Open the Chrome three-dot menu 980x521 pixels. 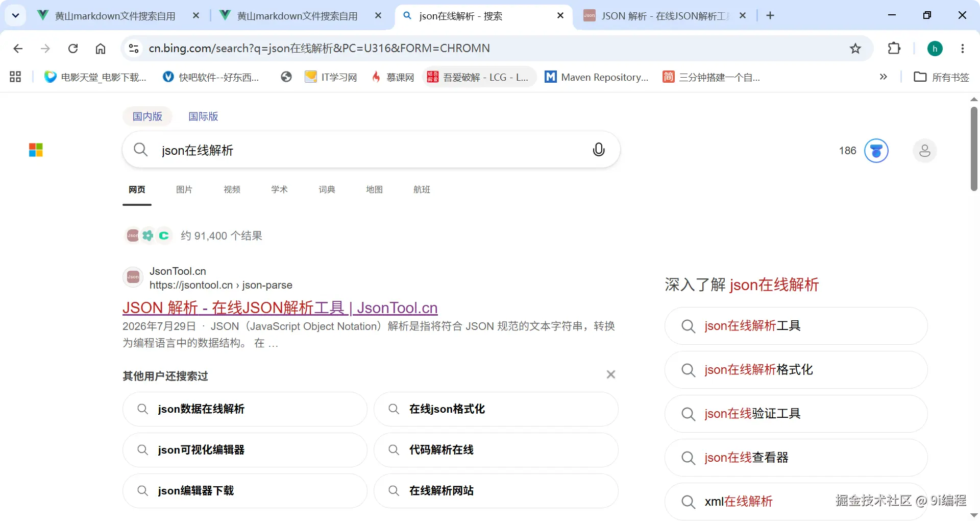pos(963,49)
